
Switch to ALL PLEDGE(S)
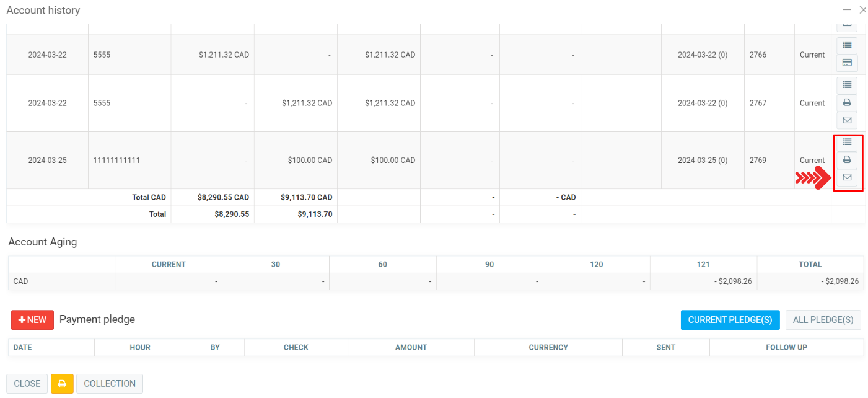coord(823,320)
